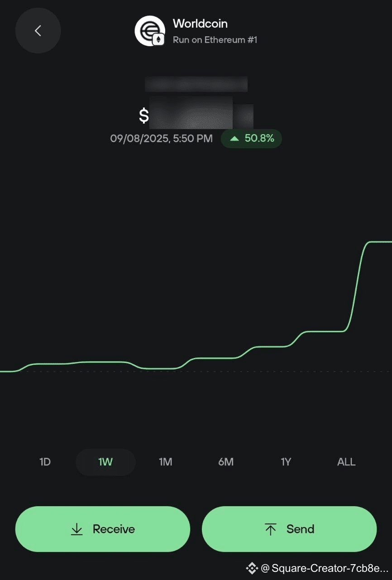Click the Ethereum network badge on logo

(x=158, y=39)
